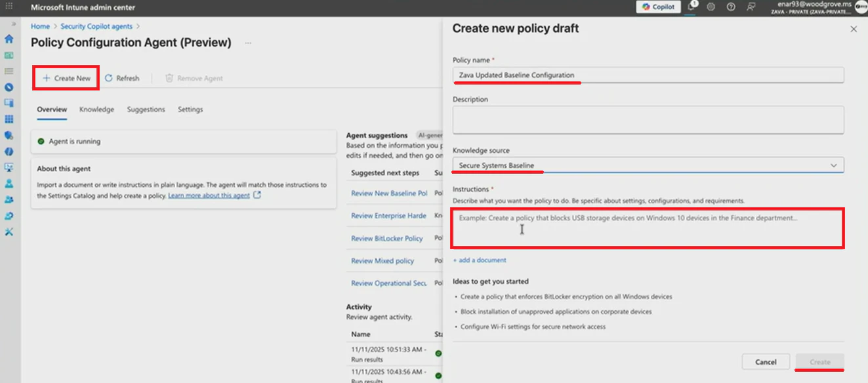Open the Knowledge source dropdown

coord(648,165)
